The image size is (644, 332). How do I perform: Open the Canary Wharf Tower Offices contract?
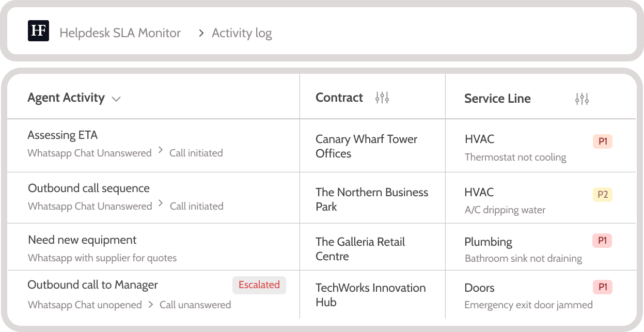coord(366,146)
